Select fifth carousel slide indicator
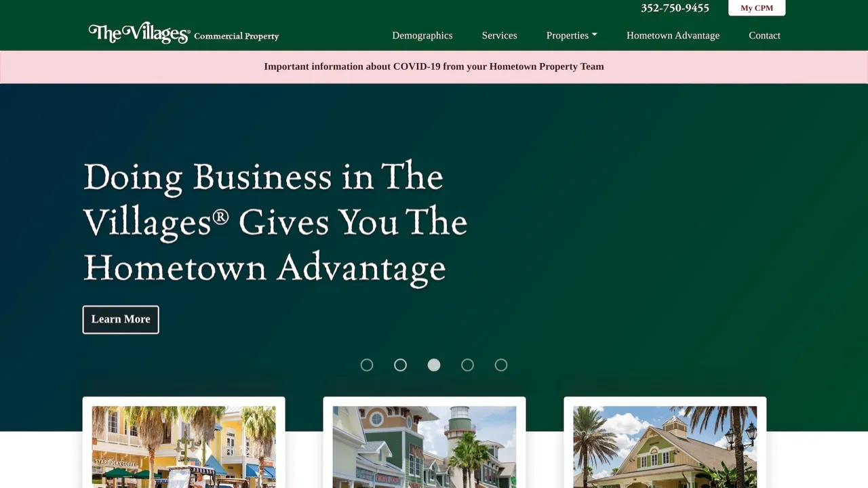This screenshot has height=488, width=868. coord(501,365)
